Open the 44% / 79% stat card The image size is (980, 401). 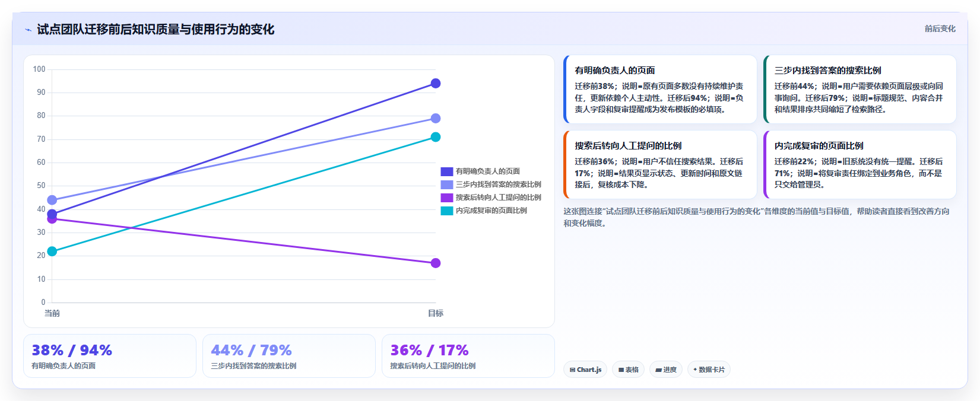(289, 356)
